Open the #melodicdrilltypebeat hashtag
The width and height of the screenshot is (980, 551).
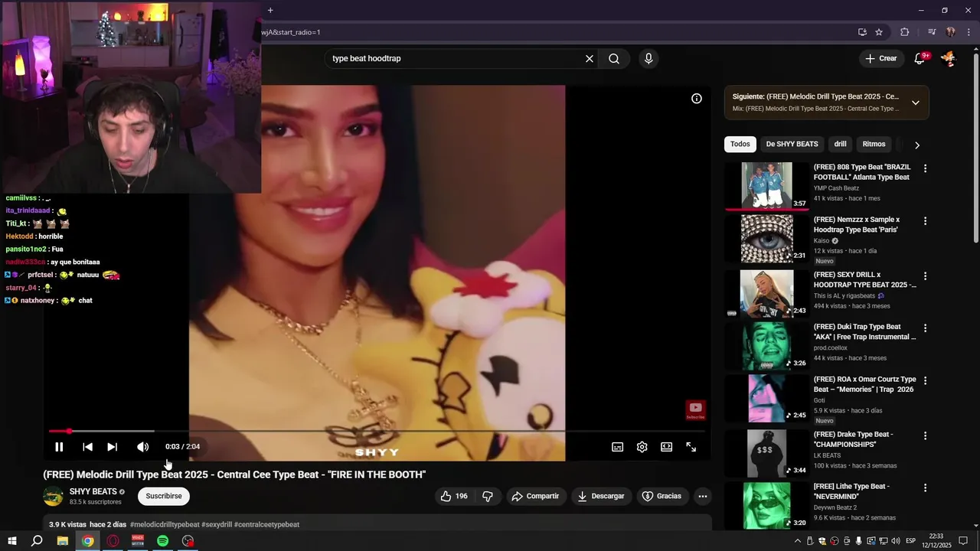165,525
